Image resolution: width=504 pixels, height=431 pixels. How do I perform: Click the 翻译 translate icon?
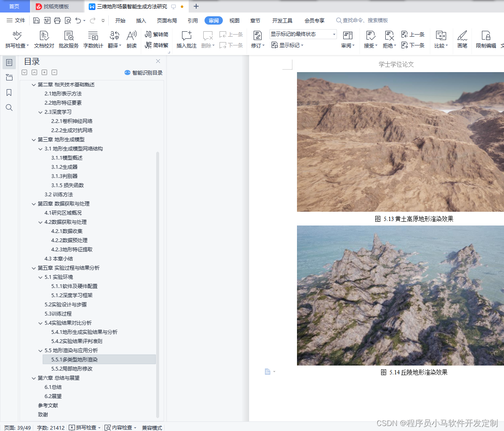tap(115, 36)
